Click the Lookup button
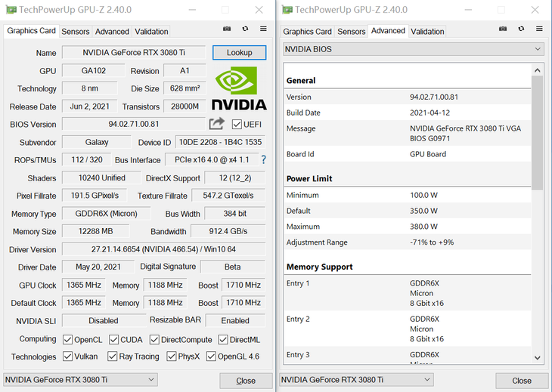 click(240, 53)
